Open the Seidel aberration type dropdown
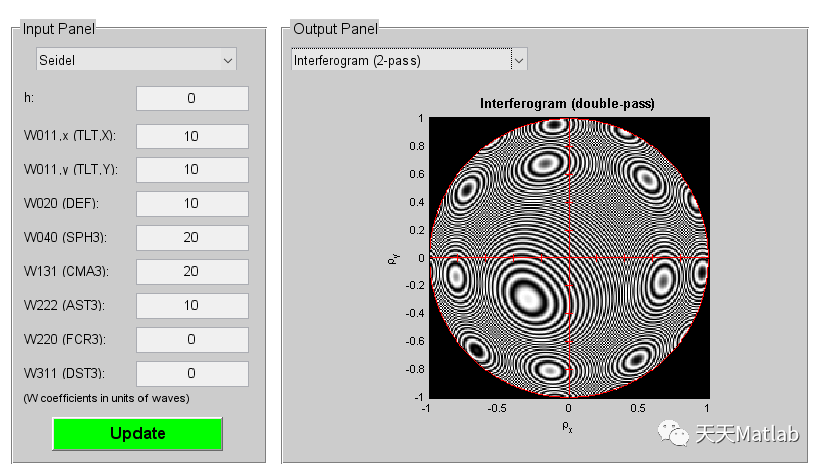Screen dimensions: 826x470 point(136,60)
